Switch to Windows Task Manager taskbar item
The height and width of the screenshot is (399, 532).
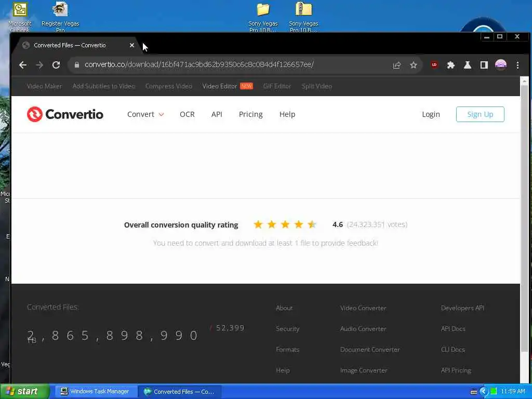pyautogui.click(x=95, y=392)
